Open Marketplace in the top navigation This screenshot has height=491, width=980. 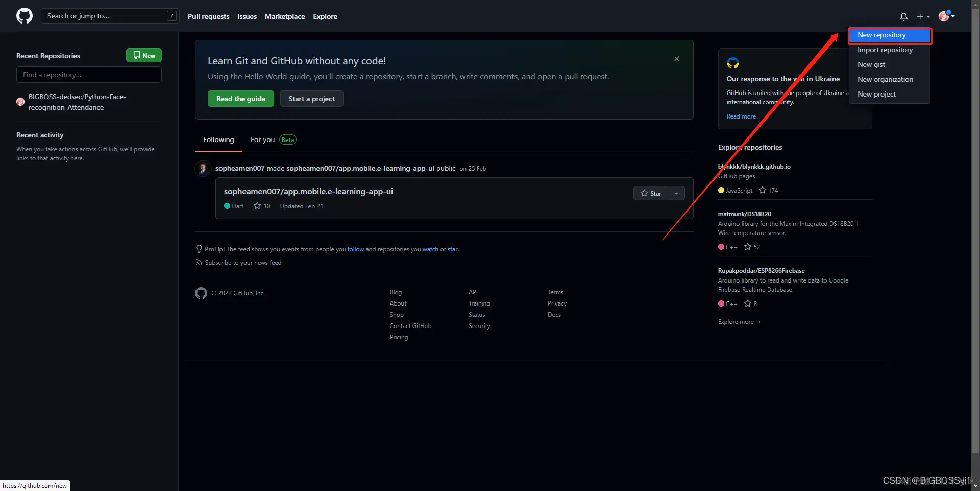[285, 16]
